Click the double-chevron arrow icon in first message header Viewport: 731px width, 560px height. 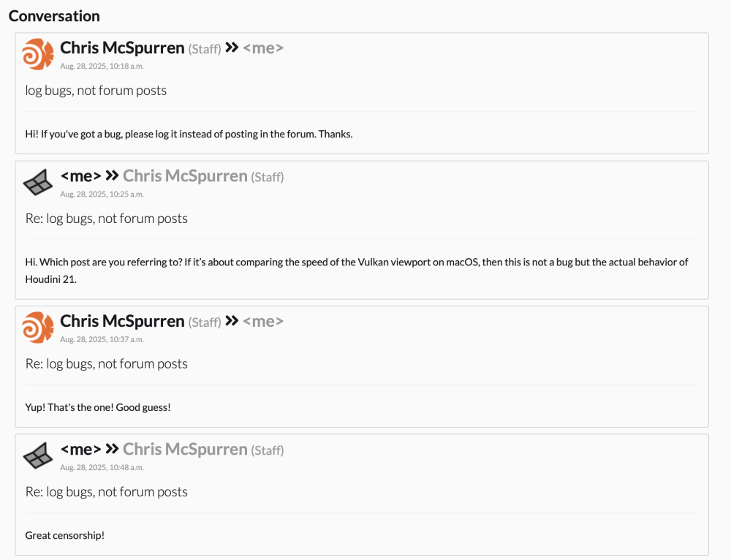coord(232,47)
